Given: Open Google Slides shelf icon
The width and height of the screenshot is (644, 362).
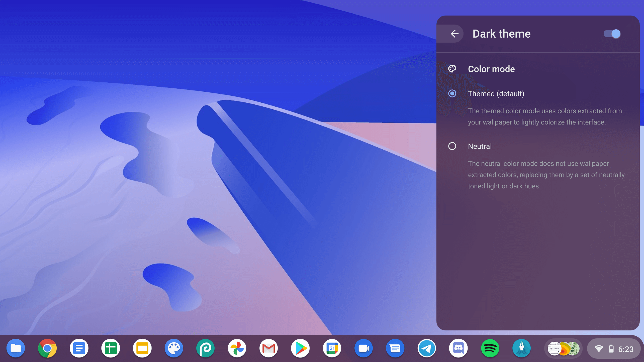Looking at the screenshot, I should [x=142, y=348].
